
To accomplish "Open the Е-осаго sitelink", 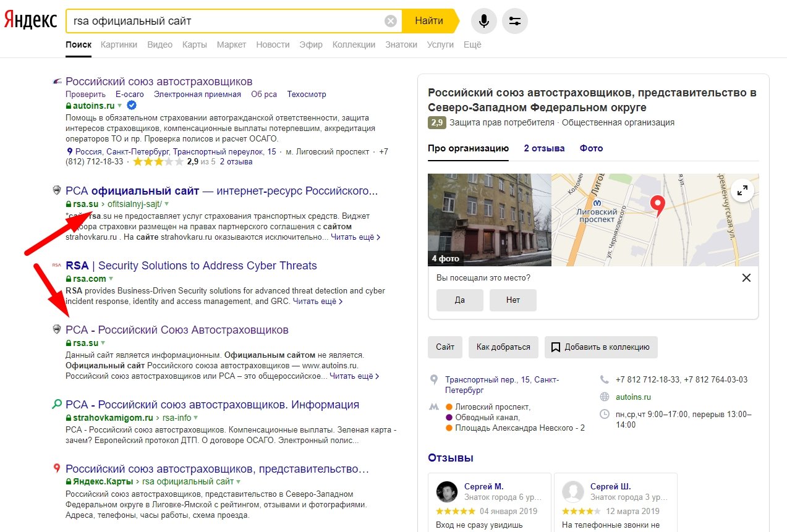I will 130,95.
